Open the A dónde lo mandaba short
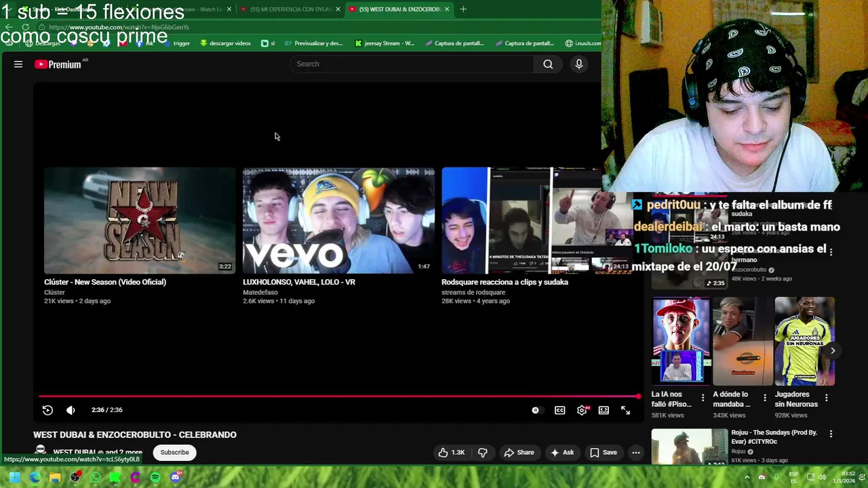 [743, 342]
